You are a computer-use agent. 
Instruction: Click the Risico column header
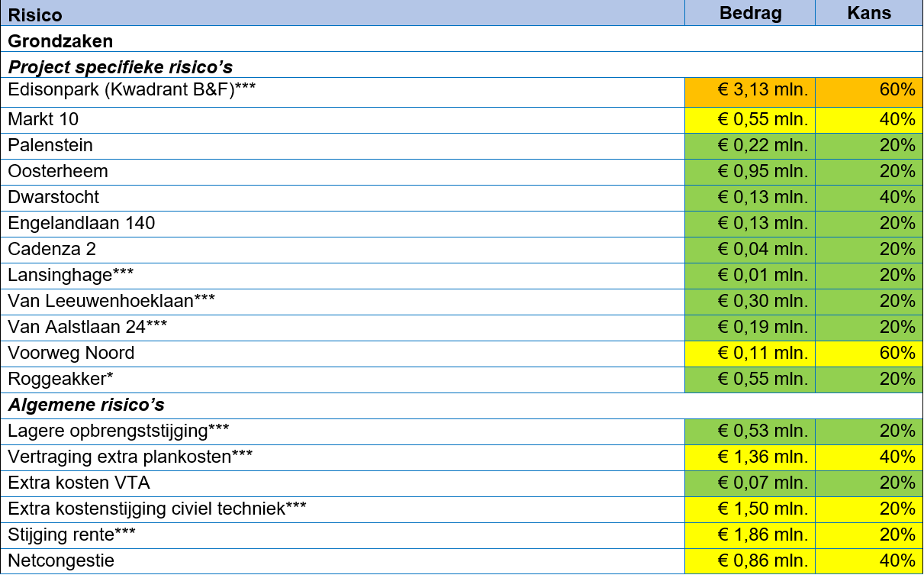pyautogui.click(x=35, y=15)
